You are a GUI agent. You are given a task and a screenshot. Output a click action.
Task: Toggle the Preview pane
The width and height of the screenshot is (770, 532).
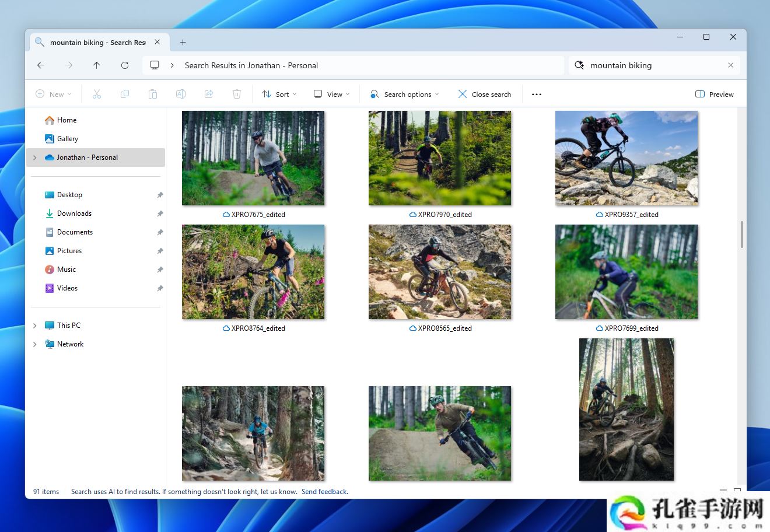point(714,93)
